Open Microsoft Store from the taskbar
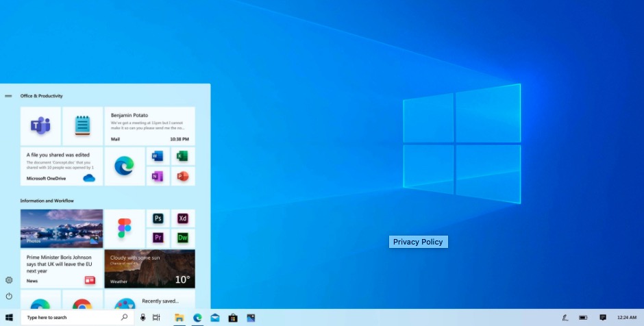This screenshot has height=326, width=644. (233, 317)
